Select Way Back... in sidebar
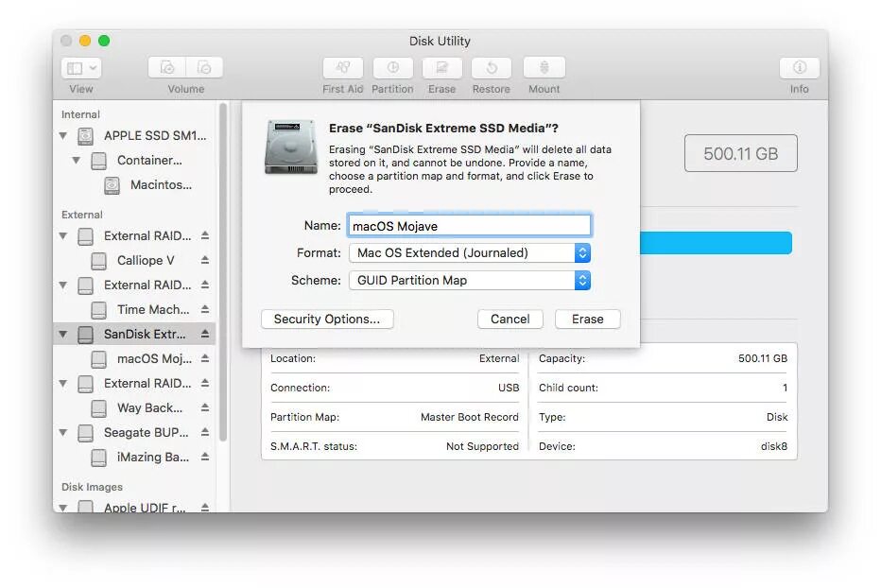This screenshot has width=881, height=588. pyautogui.click(x=149, y=407)
